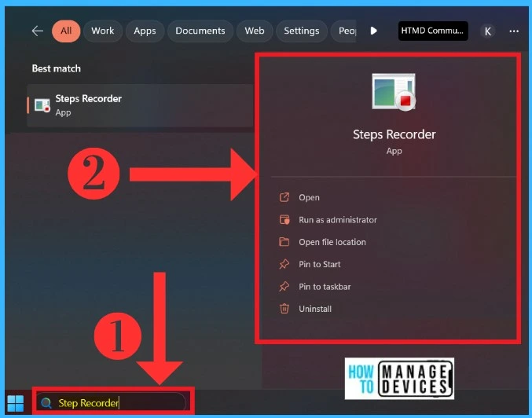Switch to the Work filter tab
Viewport: 532px width, 418px height.
click(x=103, y=31)
